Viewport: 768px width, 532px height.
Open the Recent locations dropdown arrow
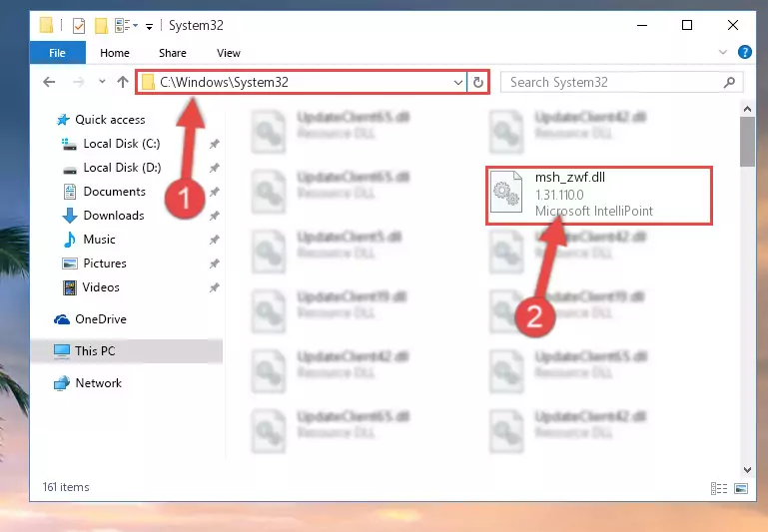click(102, 82)
